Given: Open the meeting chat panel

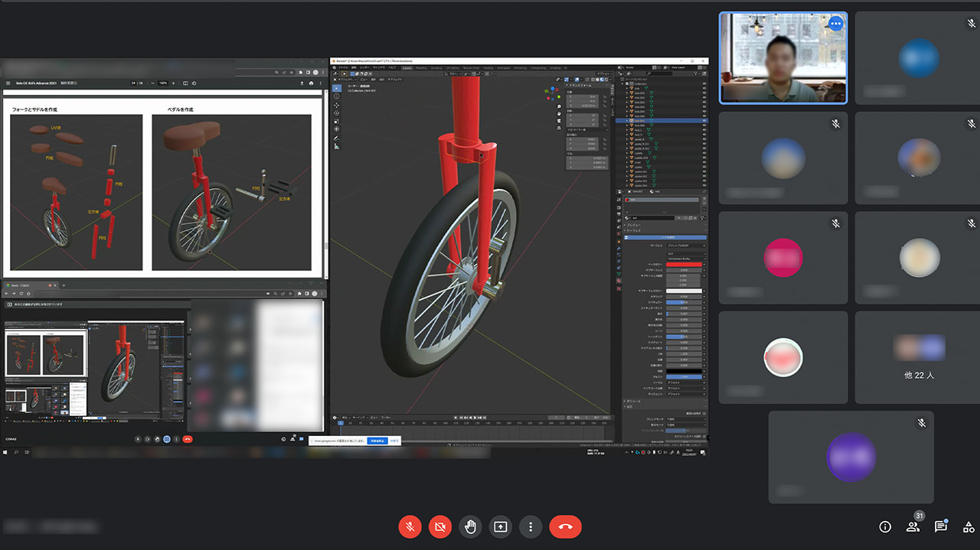Looking at the screenshot, I should [940, 527].
